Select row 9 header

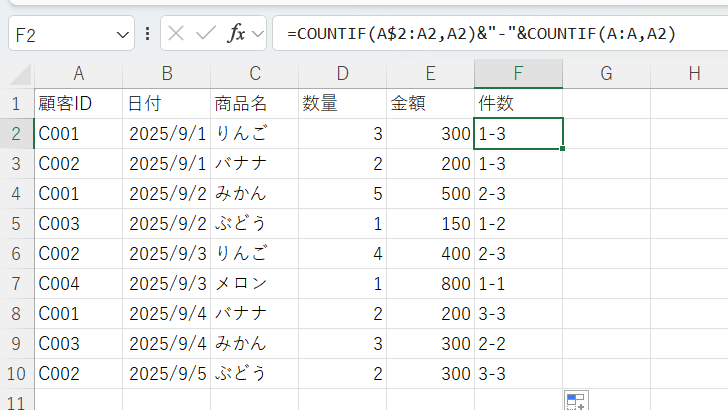coord(17,344)
